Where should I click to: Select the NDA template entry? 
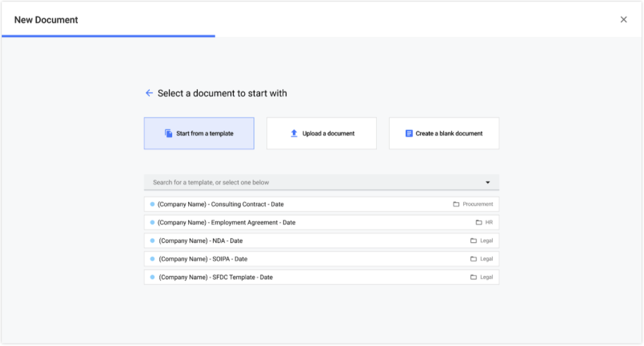(x=201, y=241)
